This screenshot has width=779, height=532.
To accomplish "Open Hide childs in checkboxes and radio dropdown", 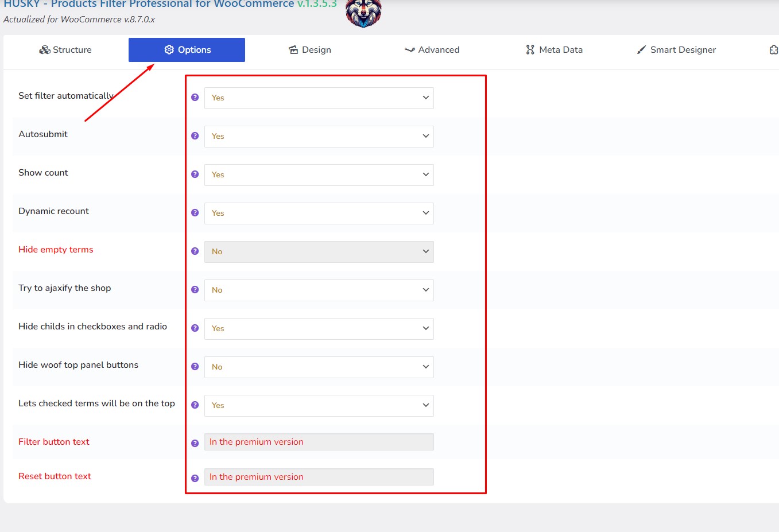I will click(x=319, y=328).
